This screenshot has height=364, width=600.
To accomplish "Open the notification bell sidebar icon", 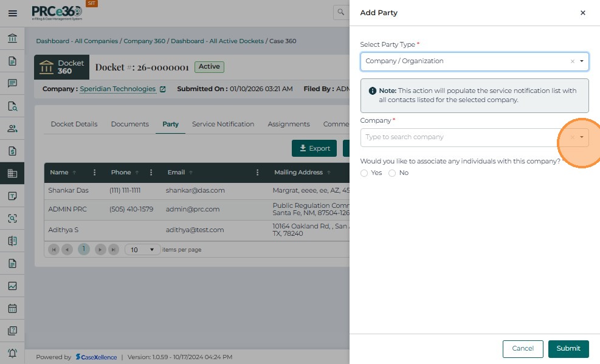I will point(12,353).
